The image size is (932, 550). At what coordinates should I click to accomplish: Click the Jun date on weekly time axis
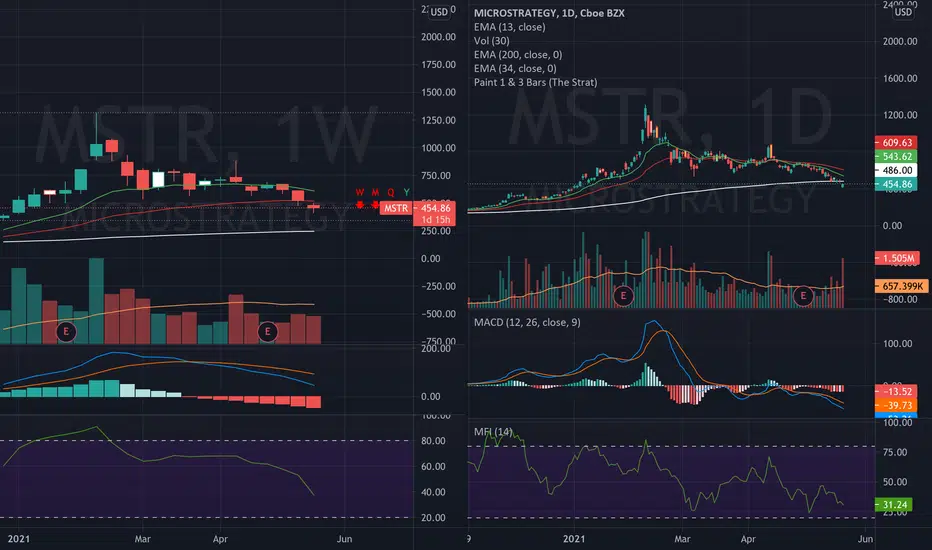[x=345, y=539]
